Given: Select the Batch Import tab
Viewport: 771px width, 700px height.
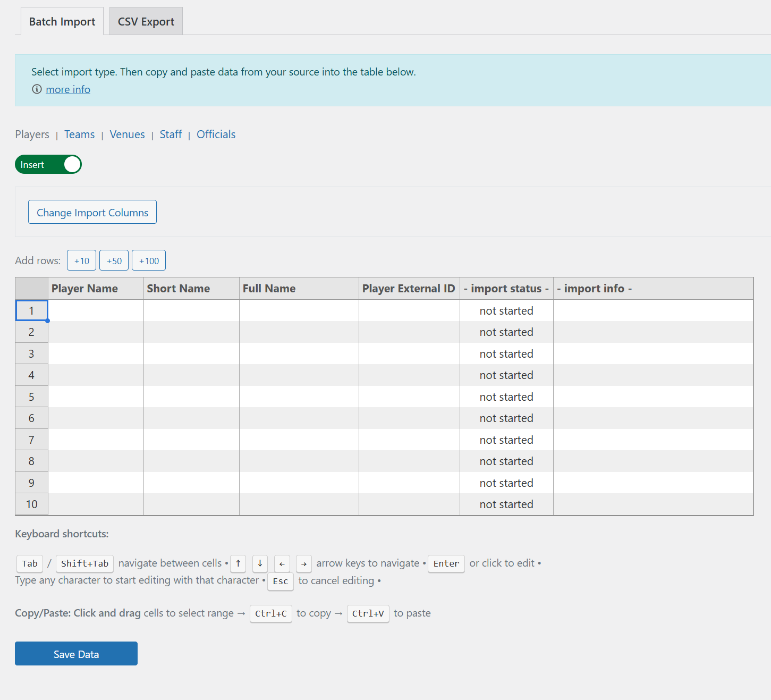Looking at the screenshot, I should coord(62,22).
